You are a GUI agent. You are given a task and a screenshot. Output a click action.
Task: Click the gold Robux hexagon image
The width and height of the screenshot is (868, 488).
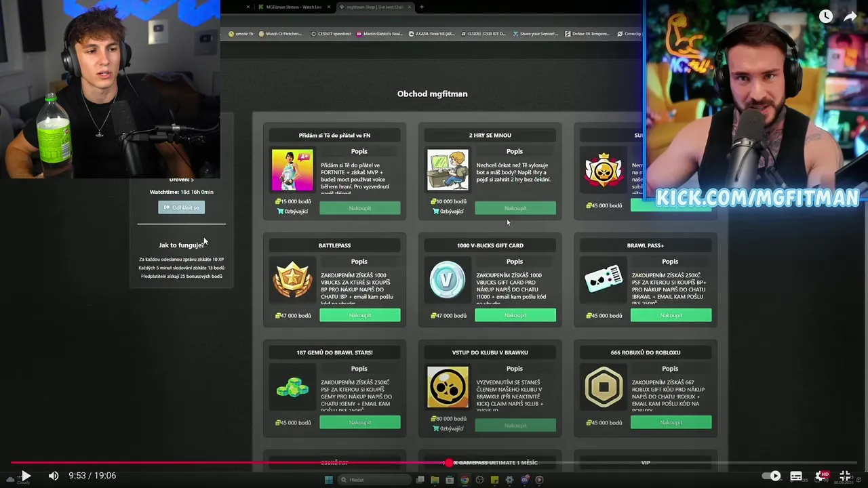tap(603, 388)
